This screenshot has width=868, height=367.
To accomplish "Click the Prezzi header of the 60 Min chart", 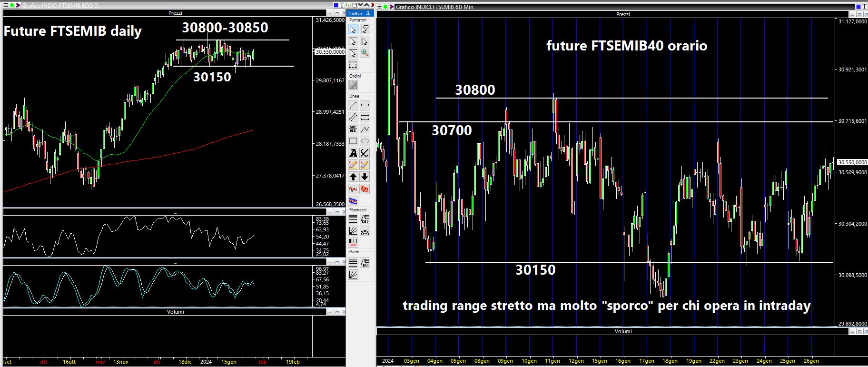I will coord(623,14).
